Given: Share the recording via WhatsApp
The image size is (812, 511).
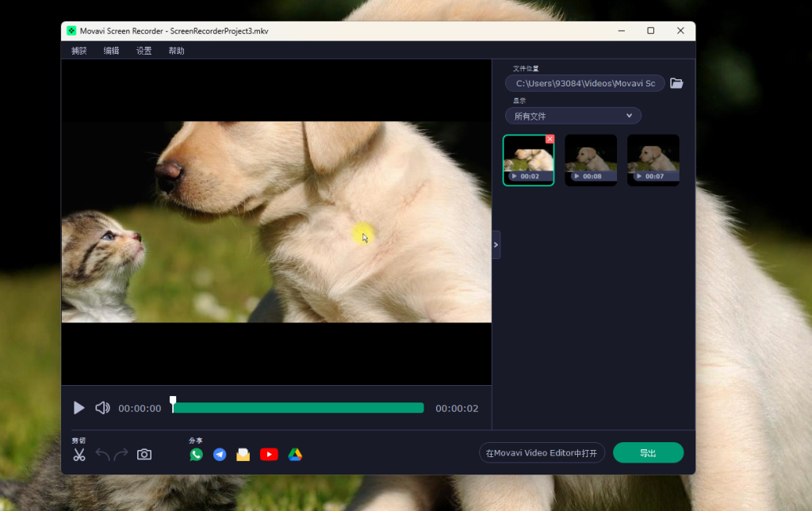Looking at the screenshot, I should coord(196,454).
